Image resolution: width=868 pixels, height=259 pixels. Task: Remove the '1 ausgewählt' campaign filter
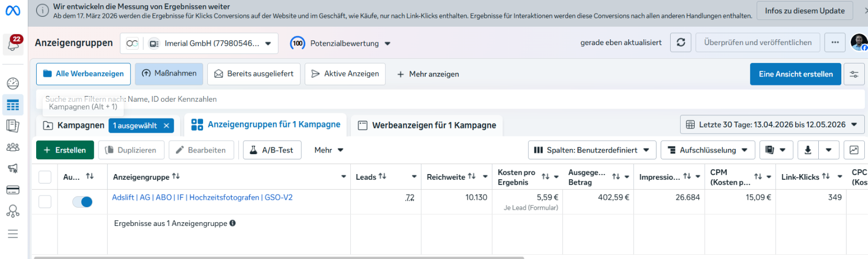166,125
